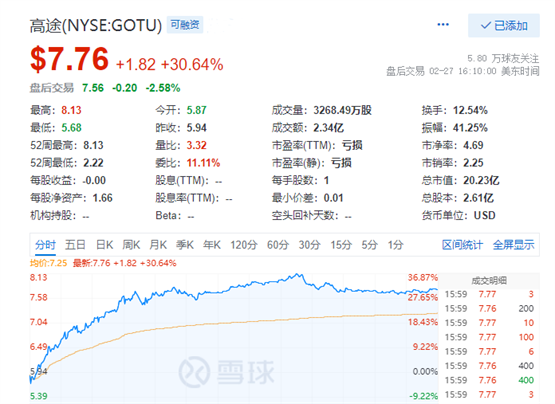Screen dimensions: 555x404
Task: Click the trade row with volume 100
Action: point(489,337)
